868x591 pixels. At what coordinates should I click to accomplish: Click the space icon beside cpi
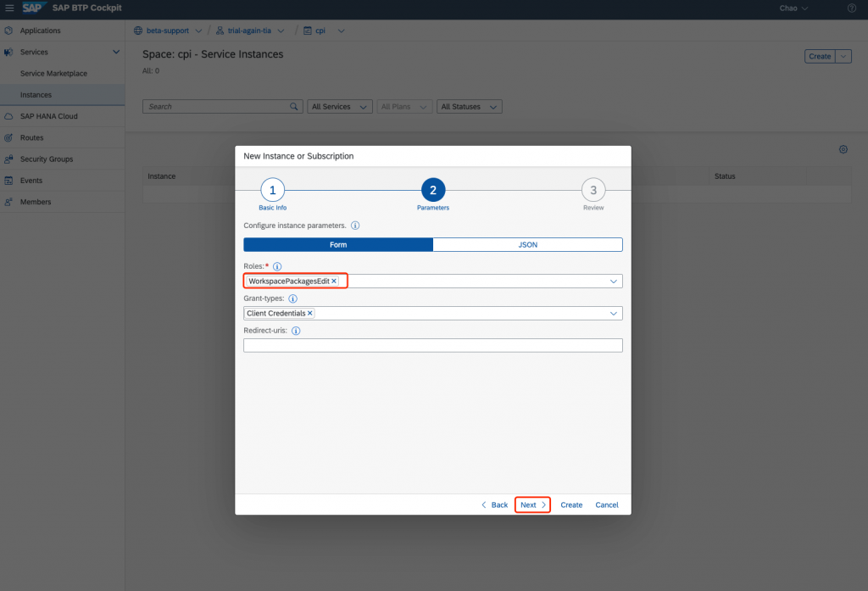(x=307, y=31)
